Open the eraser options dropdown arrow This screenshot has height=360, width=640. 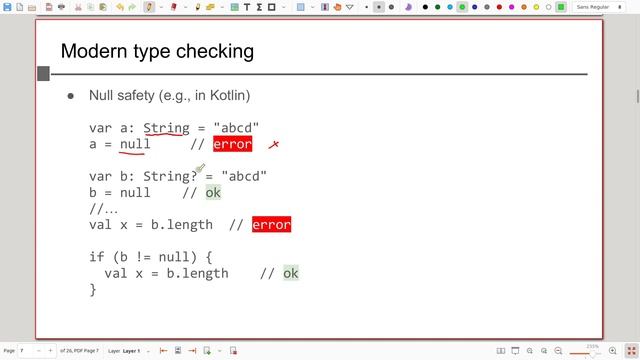185,7
